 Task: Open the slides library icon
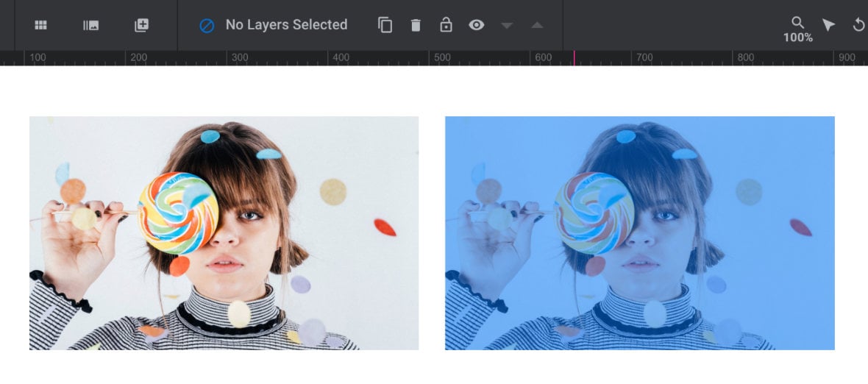point(90,25)
